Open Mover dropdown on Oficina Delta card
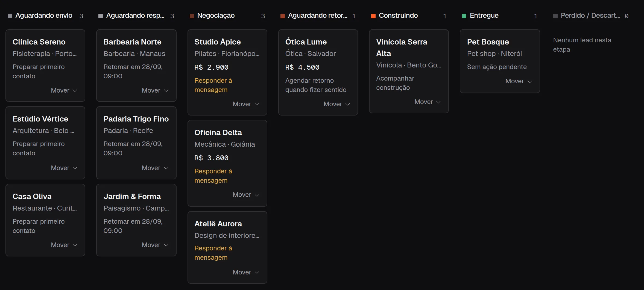Viewport: 644px width, 290px height. pyautogui.click(x=246, y=195)
